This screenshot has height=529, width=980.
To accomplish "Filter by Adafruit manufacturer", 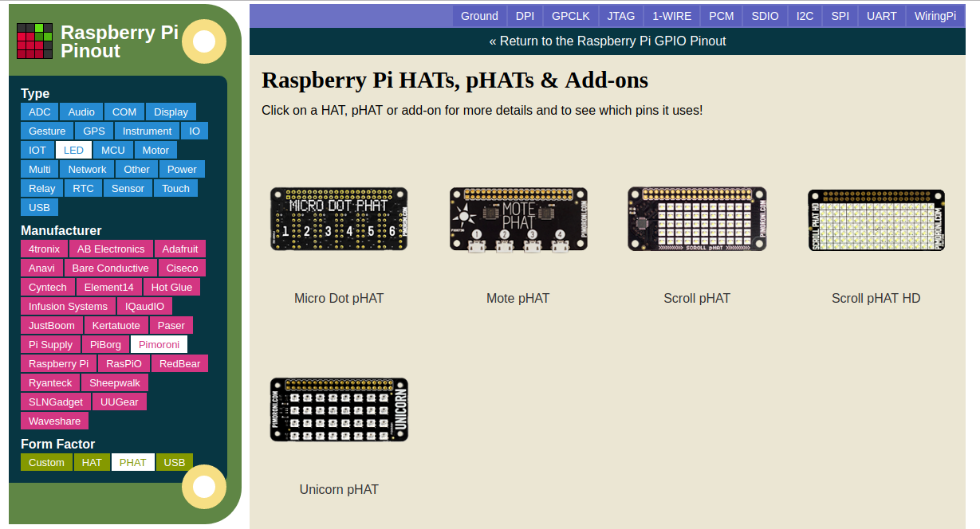I will pos(179,249).
